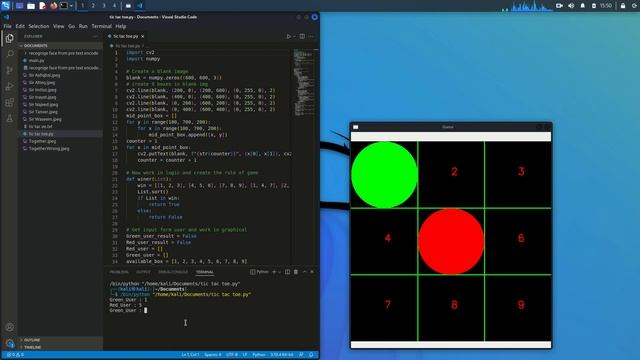Viewport: 640px width, 360px height.
Task: Expand the OUTLINE section
Action: tap(61, 340)
